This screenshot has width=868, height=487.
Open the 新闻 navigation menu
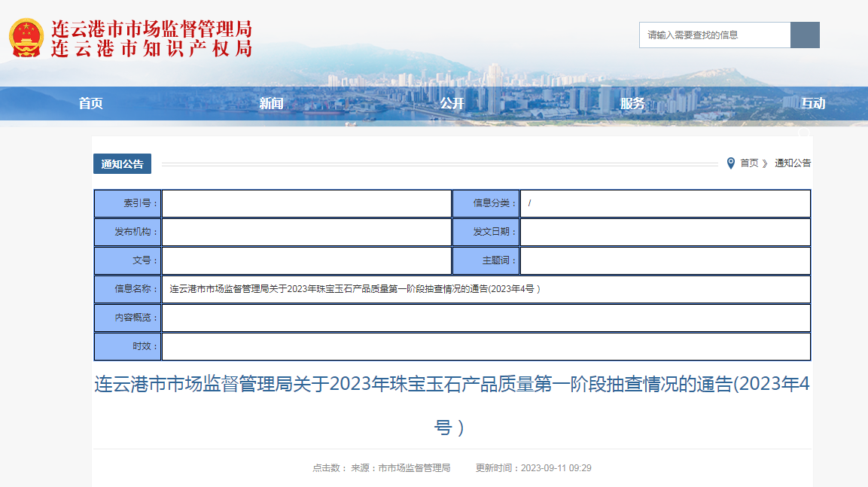point(271,103)
